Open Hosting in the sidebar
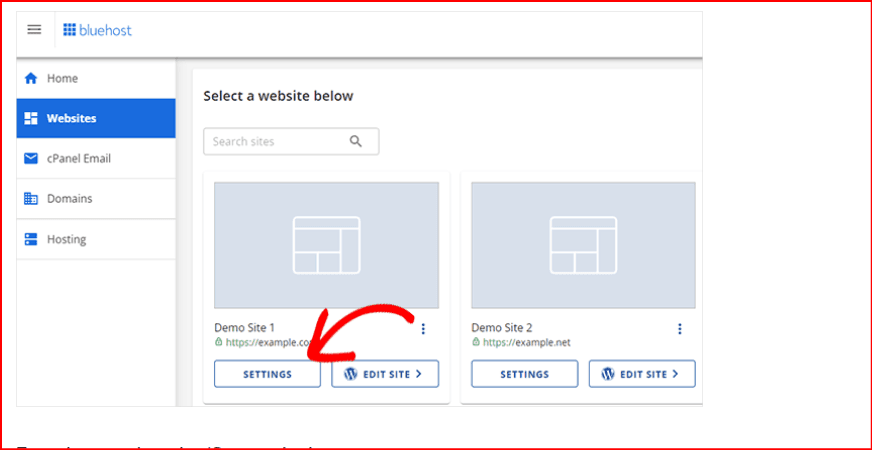Viewport: 872px width, 450px height. click(x=66, y=239)
